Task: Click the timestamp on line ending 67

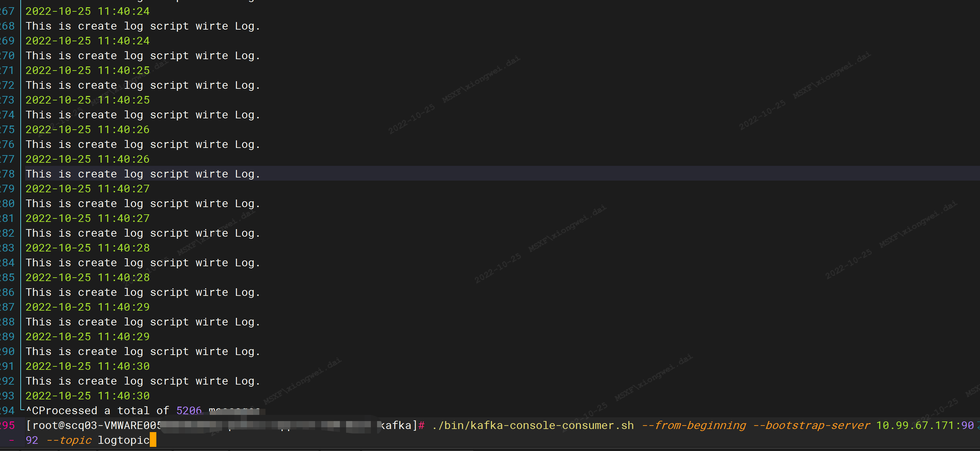Action: pos(87,11)
